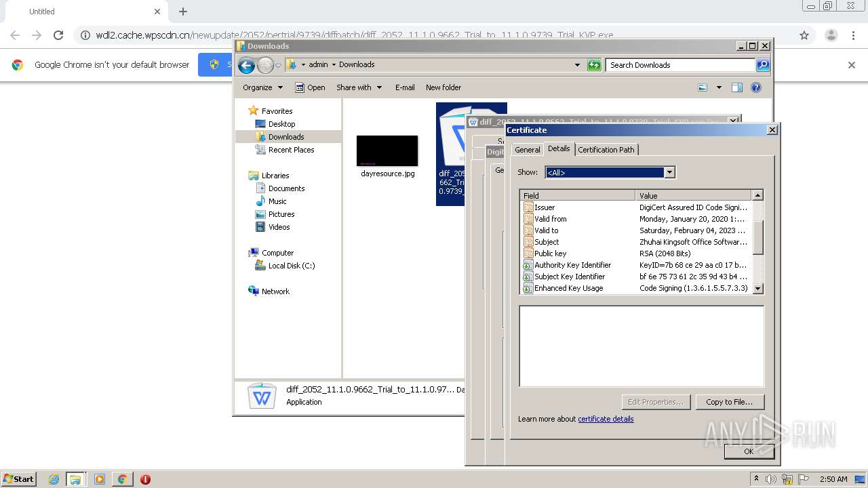Click Copy to File button
868x488 pixels.
click(729, 402)
